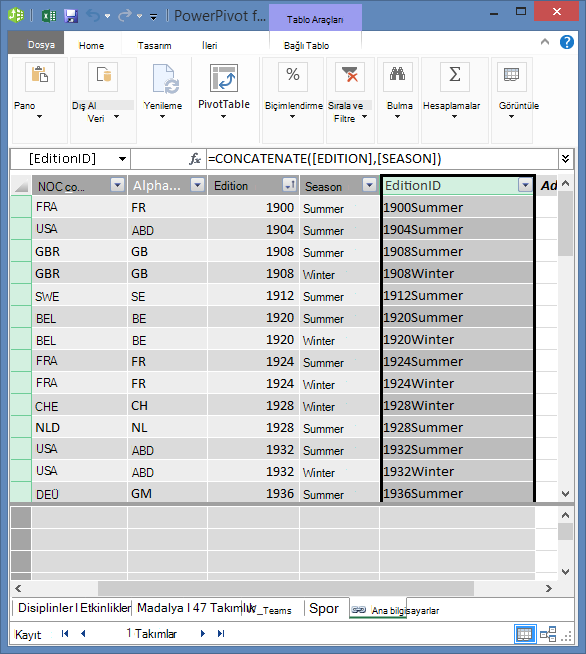
Task: Expand the formula bar
Action: coord(566,159)
